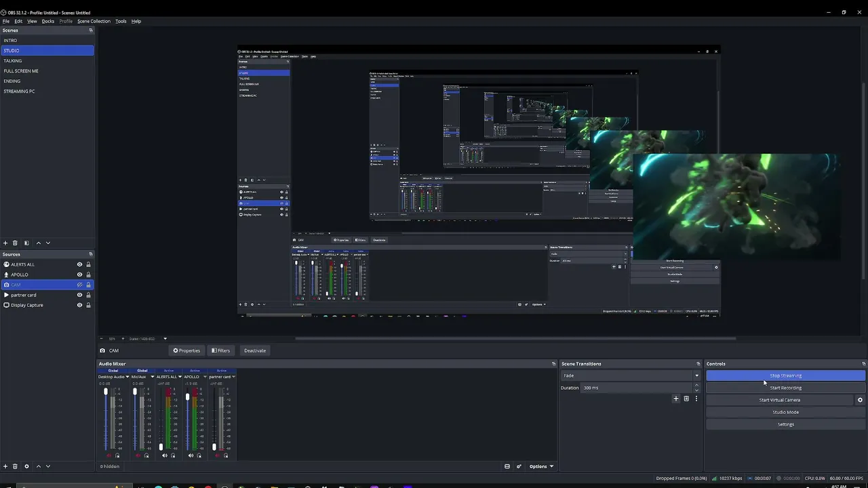Viewport: 868px width, 488px height.
Task: Toggle lock on the APOLLO source
Action: pyautogui.click(x=88, y=274)
